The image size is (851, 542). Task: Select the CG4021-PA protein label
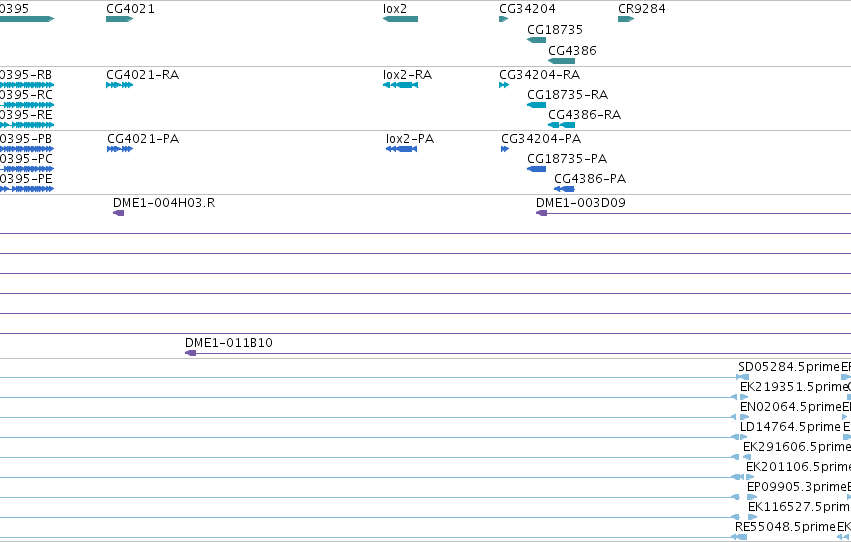(x=143, y=138)
